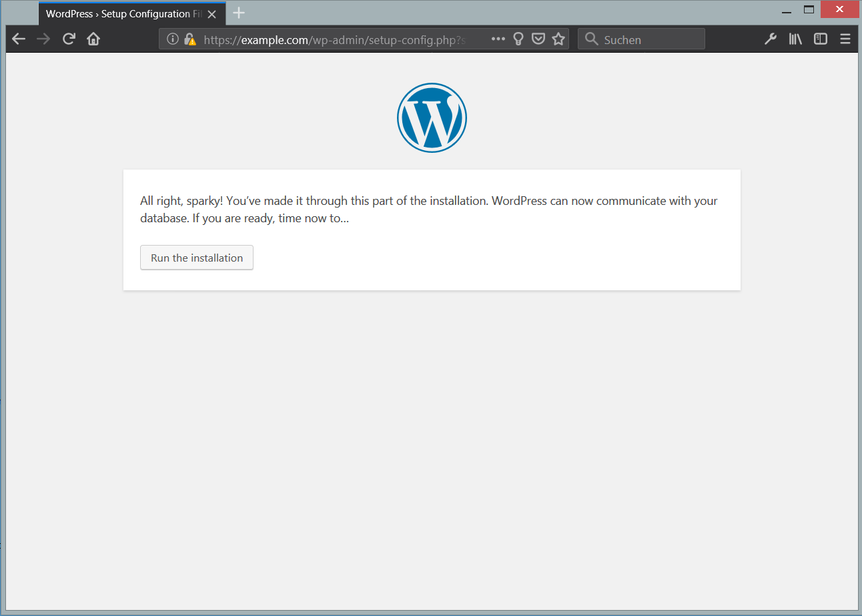Click the Run the installation button

[197, 258]
